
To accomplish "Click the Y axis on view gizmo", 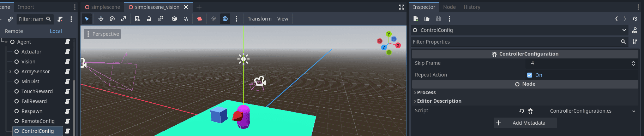I will coord(389,34).
